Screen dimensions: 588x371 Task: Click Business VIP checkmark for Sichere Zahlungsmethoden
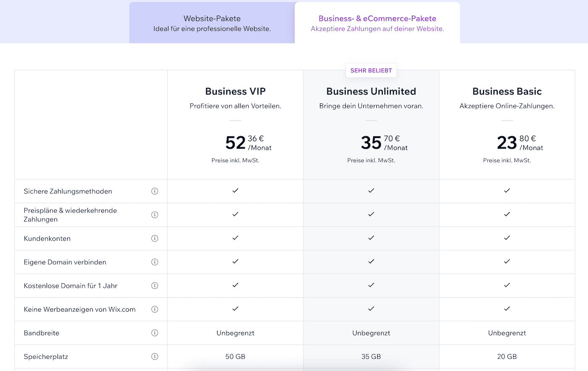pos(235,190)
